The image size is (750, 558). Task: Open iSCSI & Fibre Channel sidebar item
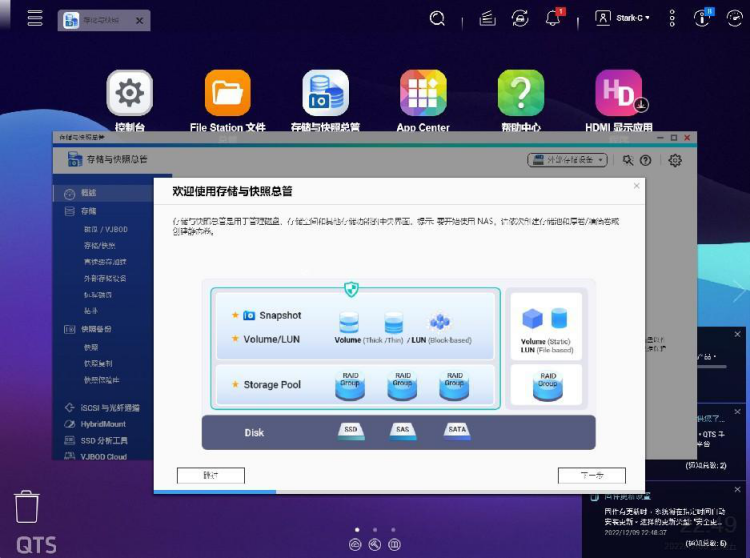pos(102,408)
